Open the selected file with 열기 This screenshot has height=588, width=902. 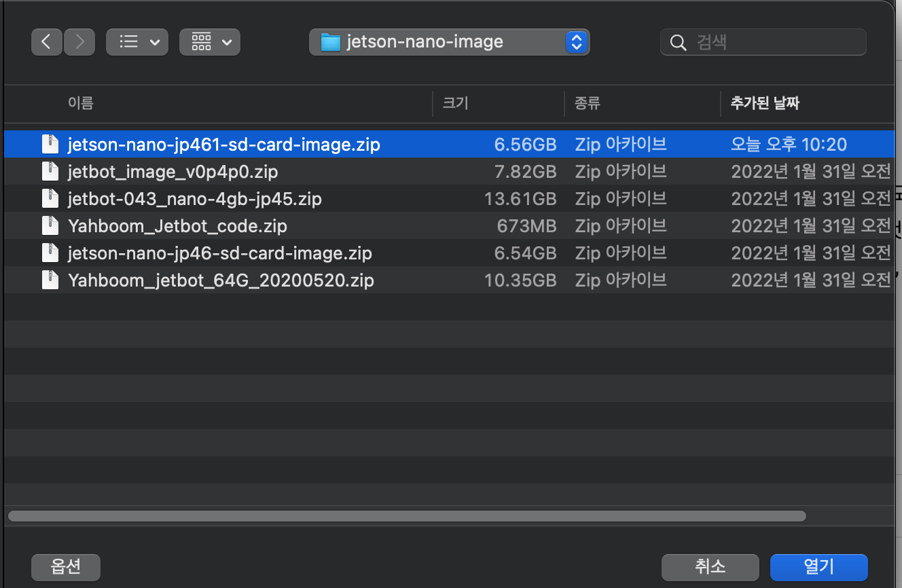coord(819,567)
